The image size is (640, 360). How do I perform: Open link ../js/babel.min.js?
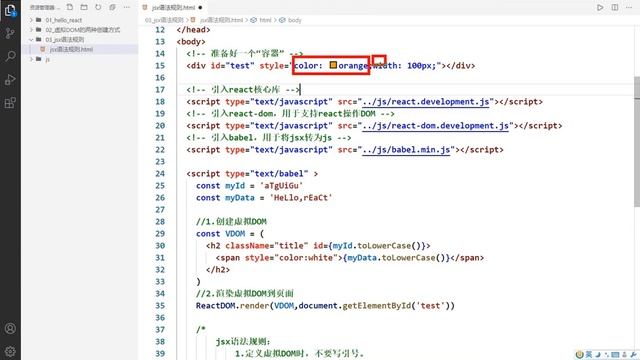tap(406, 150)
